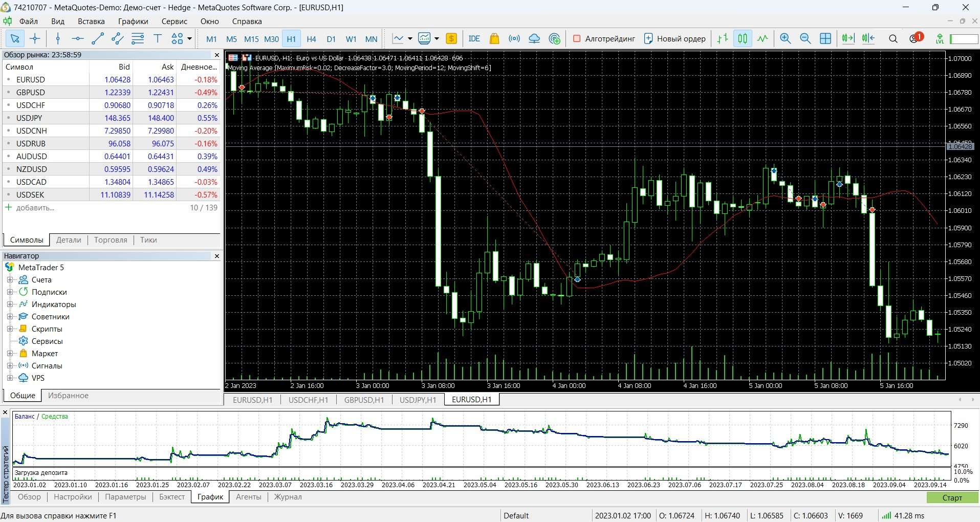
Task: Draw an equidistant channel
Action: 118,38
